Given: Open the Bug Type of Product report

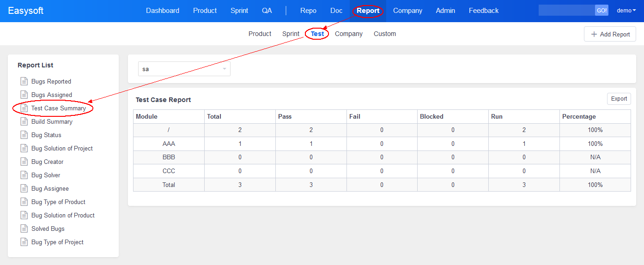Looking at the screenshot, I should tap(58, 202).
